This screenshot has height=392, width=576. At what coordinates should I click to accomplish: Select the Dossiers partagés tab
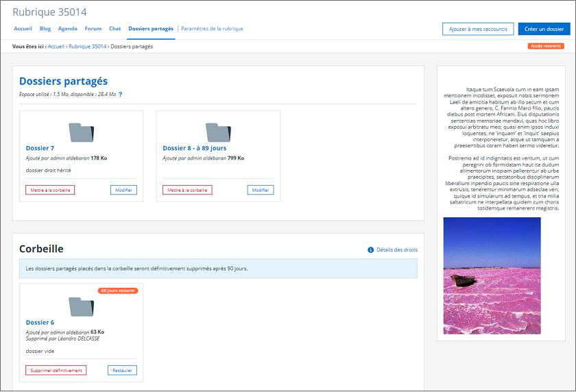pos(151,29)
